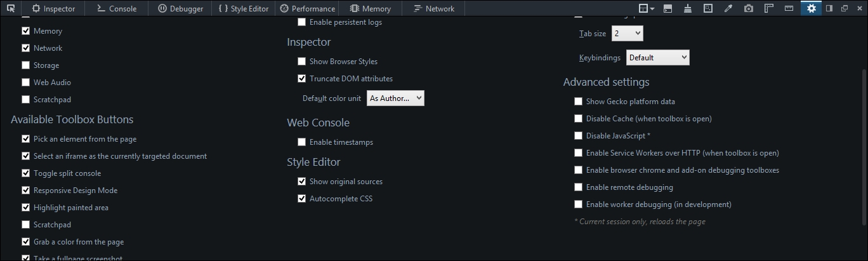Open the Default color unit dropdown
868x261 pixels.
click(x=395, y=98)
